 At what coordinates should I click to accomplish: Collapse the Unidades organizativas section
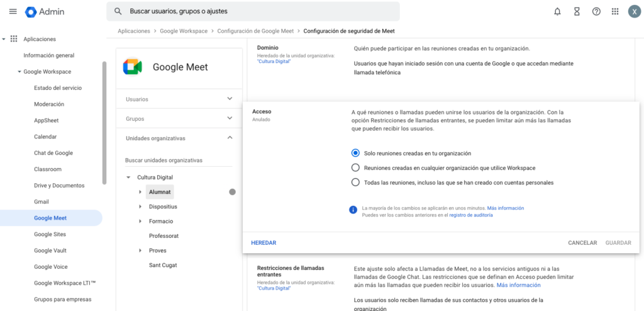coord(230,138)
